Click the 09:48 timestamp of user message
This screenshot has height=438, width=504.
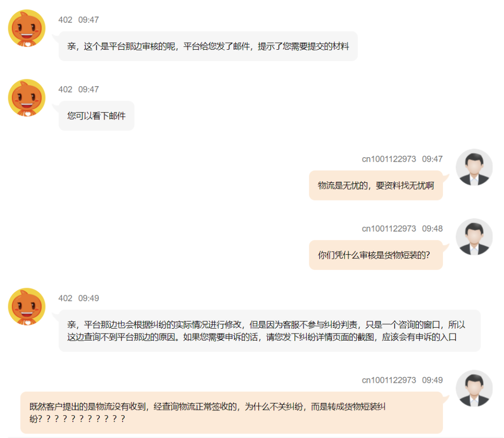click(x=432, y=229)
